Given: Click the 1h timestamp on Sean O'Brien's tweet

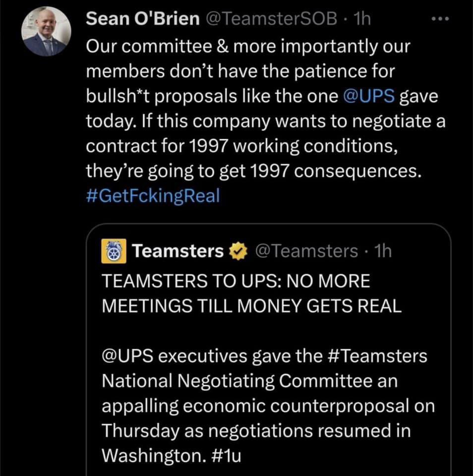Looking at the screenshot, I should pyautogui.click(x=362, y=19).
